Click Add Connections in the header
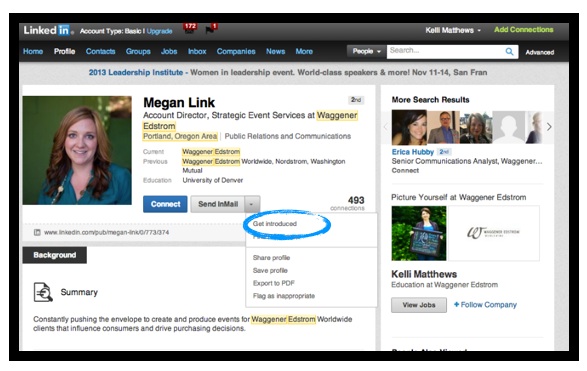 [x=523, y=30]
